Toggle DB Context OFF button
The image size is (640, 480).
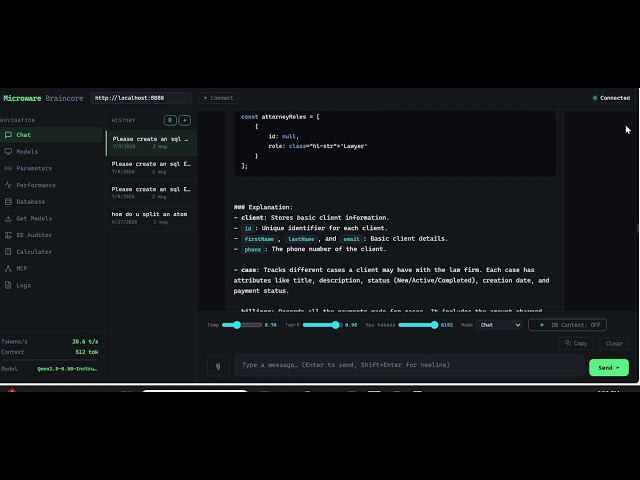[x=567, y=325]
